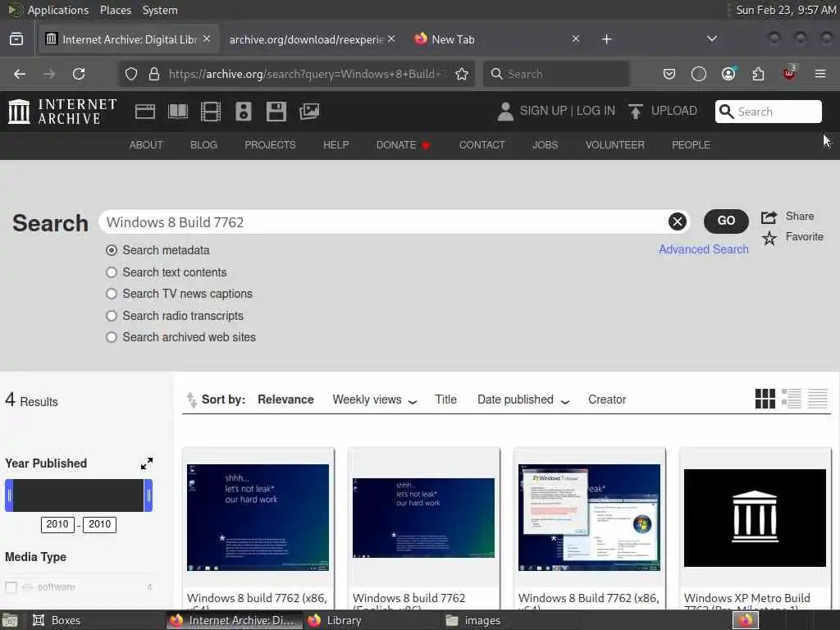Switch to Library window in taskbar
840x630 pixels.
[335, 620]
